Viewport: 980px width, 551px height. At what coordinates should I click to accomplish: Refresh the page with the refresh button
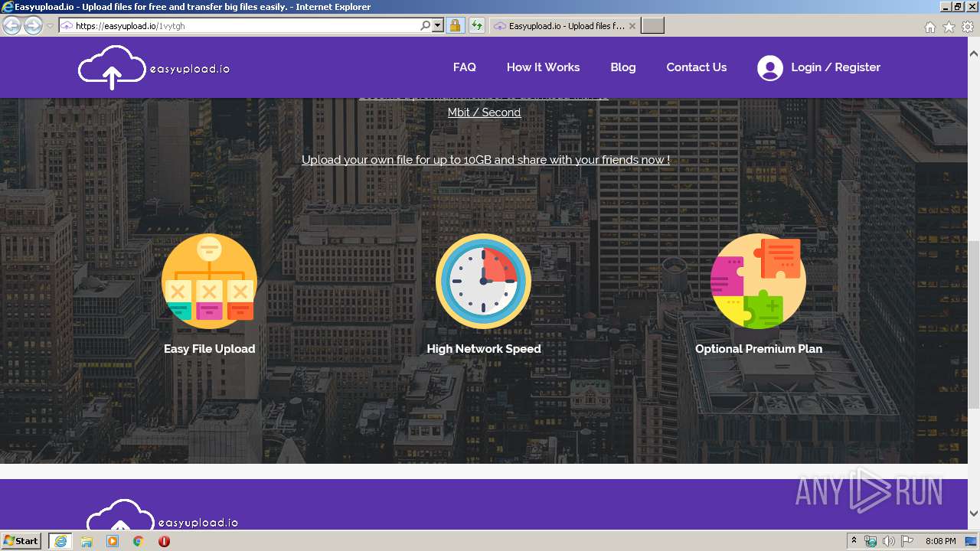[477, 26]
